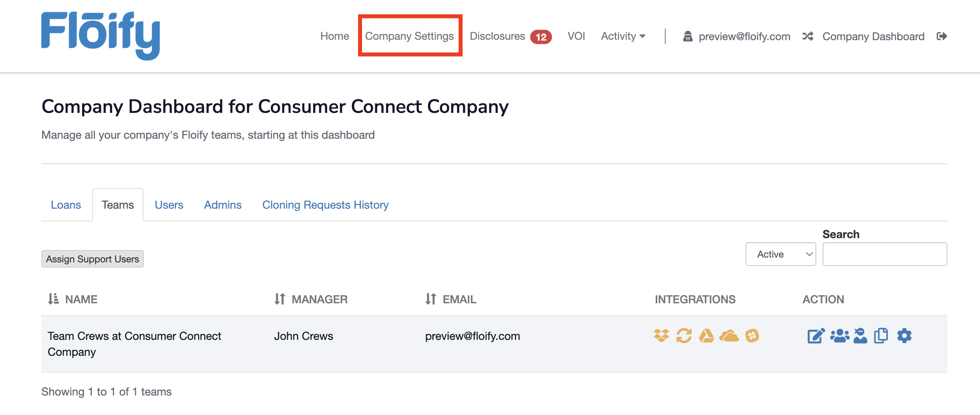This screenshot has width=980, height=415.
Task: Click the logout icon in header
Action: [x=941, y=37]
